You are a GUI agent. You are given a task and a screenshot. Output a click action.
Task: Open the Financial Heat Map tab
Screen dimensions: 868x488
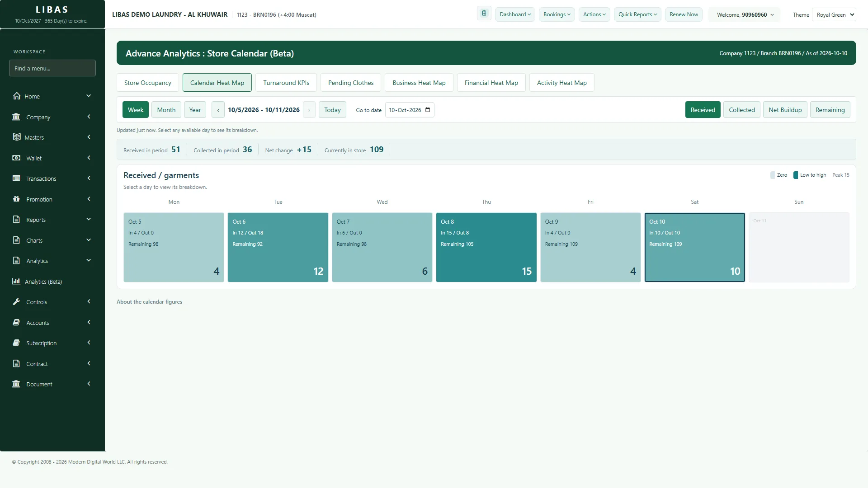point(491,83)
